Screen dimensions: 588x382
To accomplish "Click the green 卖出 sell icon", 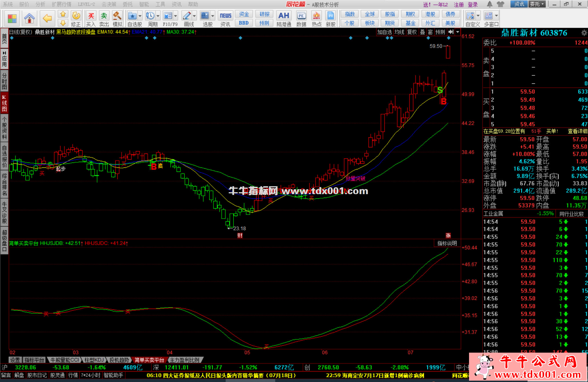I will (104, 16).
